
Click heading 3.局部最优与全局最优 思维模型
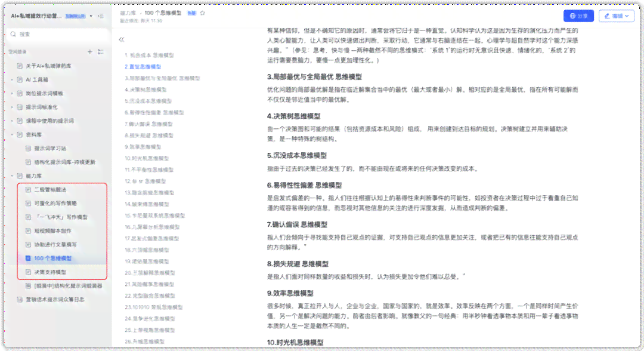pos(314,77)
